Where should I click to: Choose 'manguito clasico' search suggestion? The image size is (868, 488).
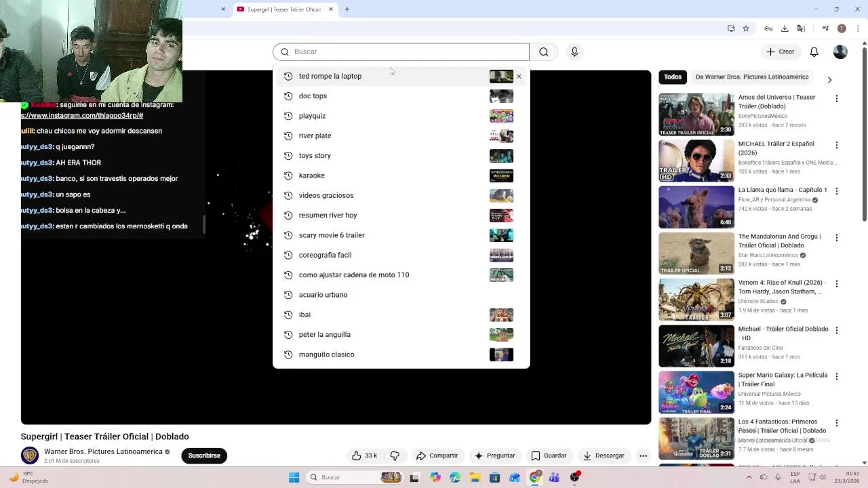[401, 354]
